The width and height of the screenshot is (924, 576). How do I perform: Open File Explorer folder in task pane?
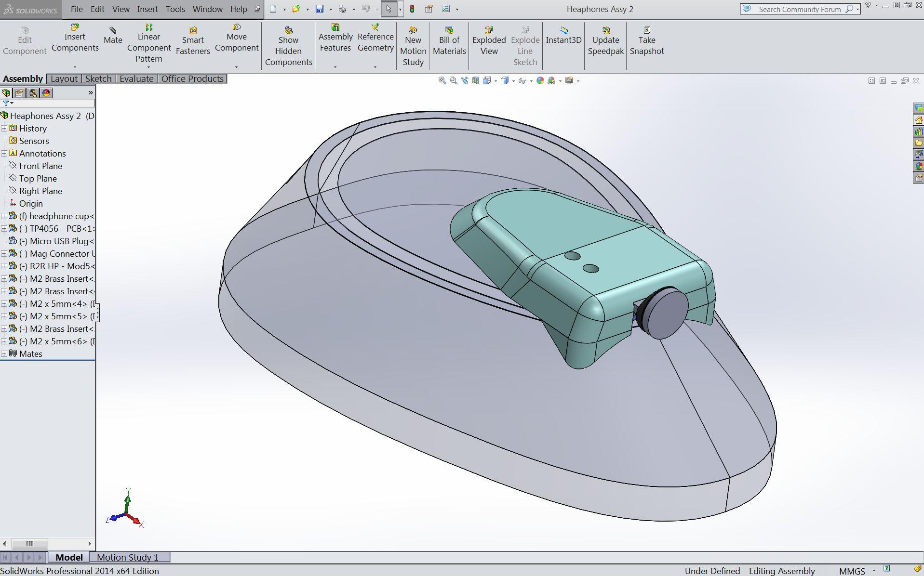point(919,143)
